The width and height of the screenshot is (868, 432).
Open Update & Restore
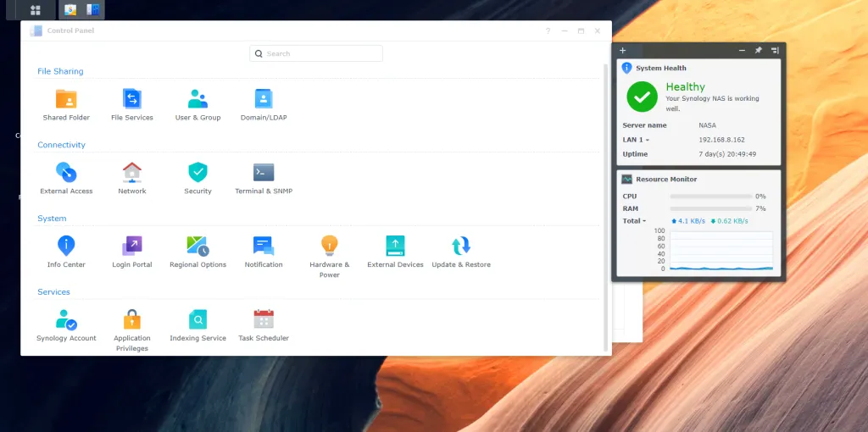coord(461,252)
